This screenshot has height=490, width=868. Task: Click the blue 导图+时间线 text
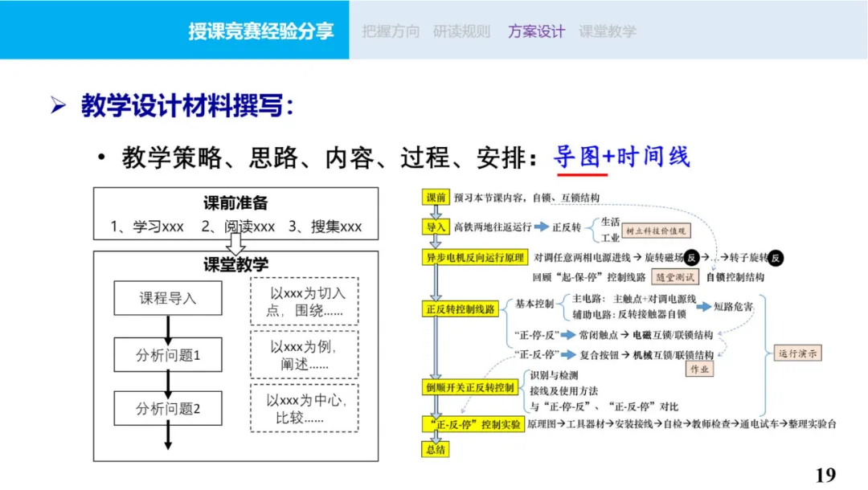point(621,157)
